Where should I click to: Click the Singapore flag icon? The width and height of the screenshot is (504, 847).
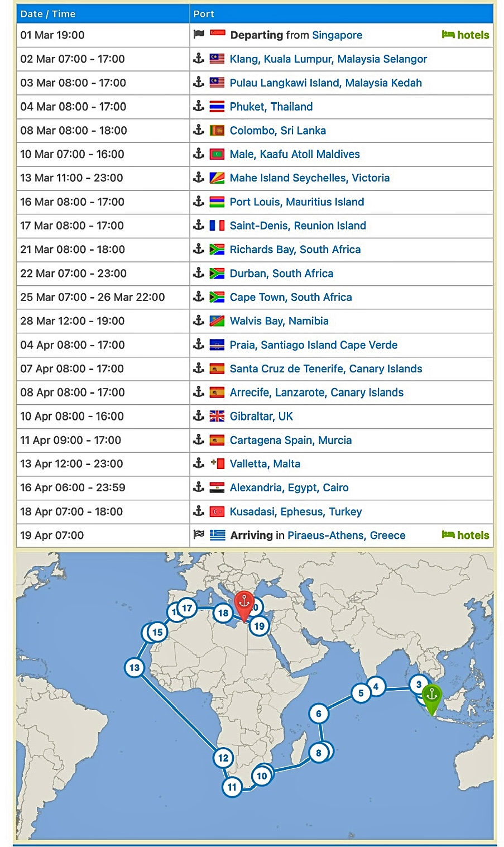tap(217, 35)
